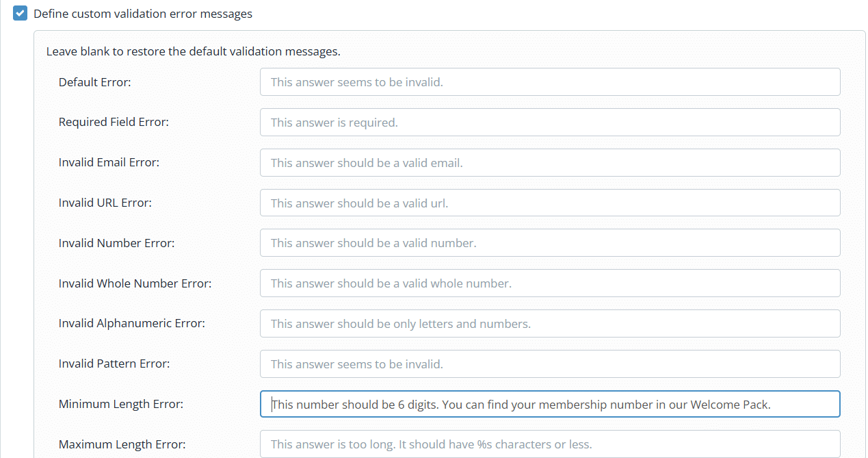868x458 pixels.
Task: Click into Invalid URL Error input
Action: 550,203
